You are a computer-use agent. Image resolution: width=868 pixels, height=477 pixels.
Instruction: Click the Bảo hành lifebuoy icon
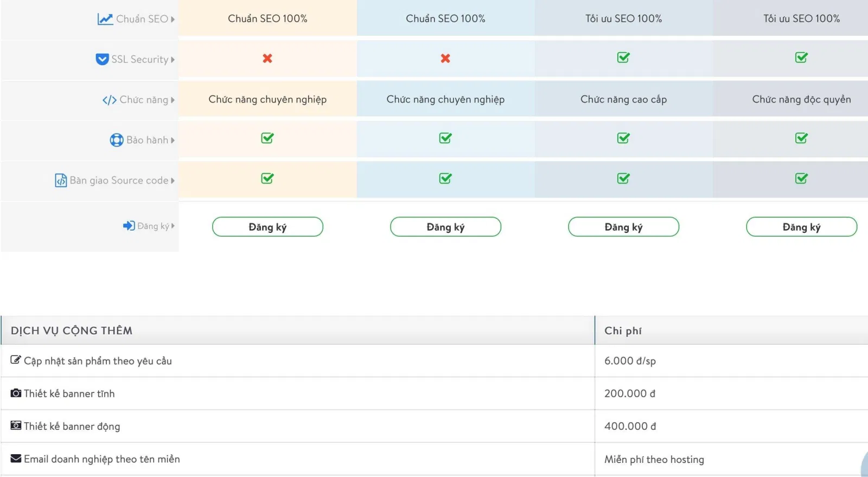[117, 140]
